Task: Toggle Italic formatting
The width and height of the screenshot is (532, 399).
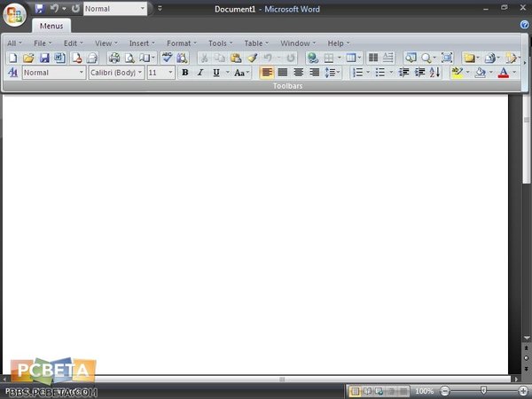Action: tap(200, 73)
